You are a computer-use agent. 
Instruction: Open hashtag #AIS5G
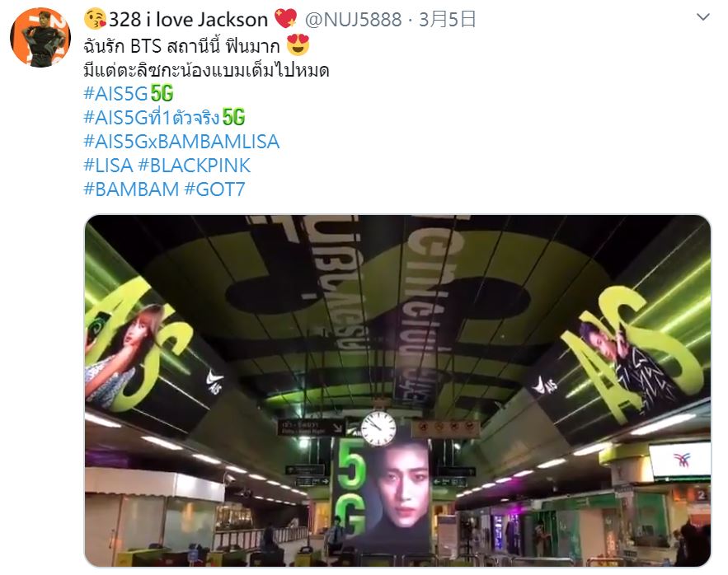[115, 93]
